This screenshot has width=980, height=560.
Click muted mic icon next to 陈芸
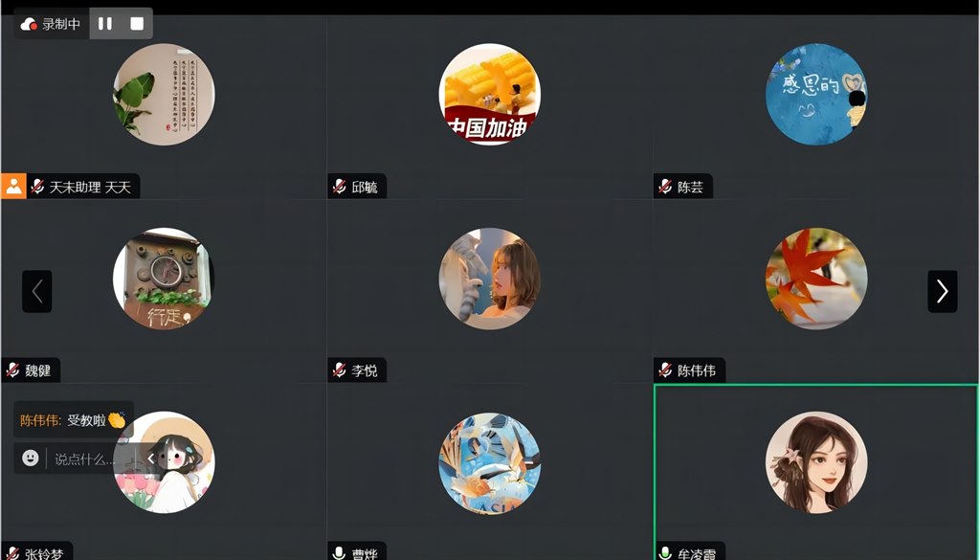[666, 187]
